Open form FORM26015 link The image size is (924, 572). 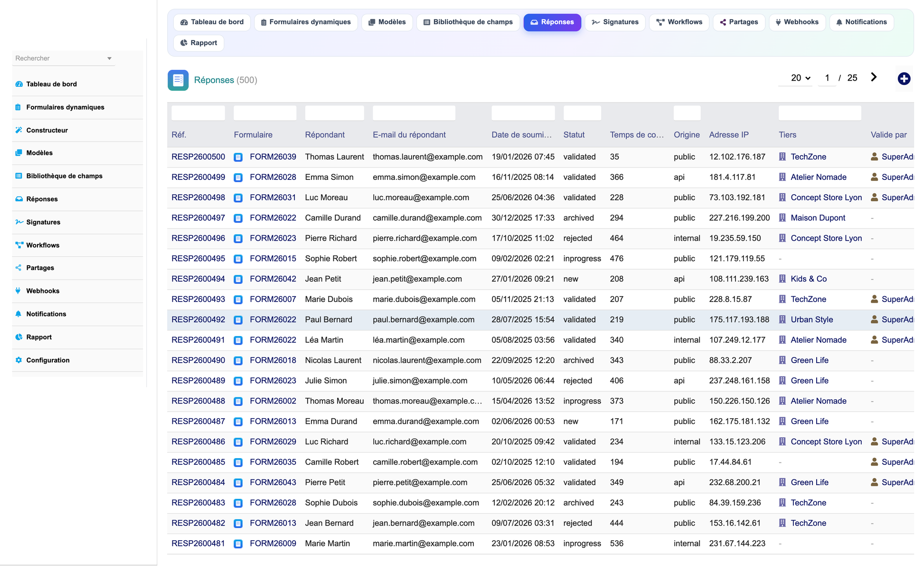click(x=273, y=259)
